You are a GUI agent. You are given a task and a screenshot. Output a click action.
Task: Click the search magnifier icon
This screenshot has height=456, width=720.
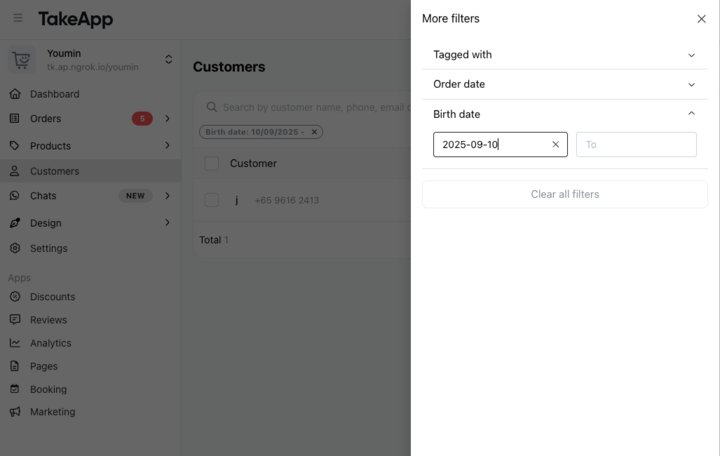click(x=211, y=107)
